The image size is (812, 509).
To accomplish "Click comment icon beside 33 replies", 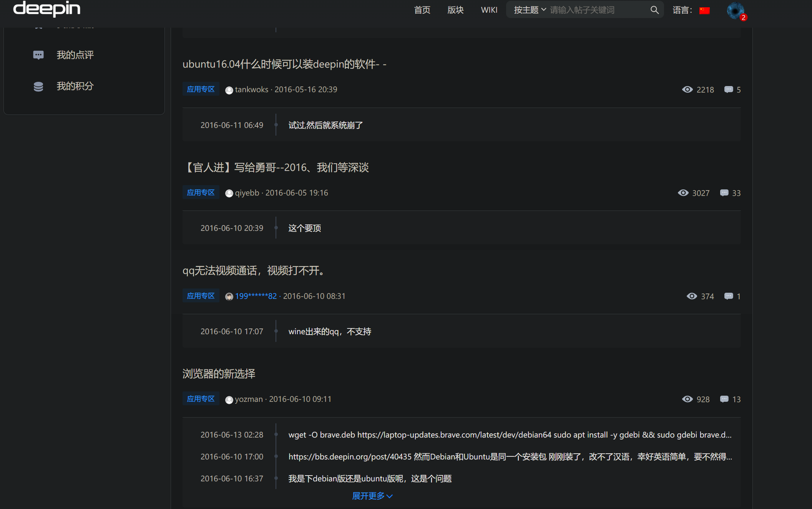I will coord(724,193).
